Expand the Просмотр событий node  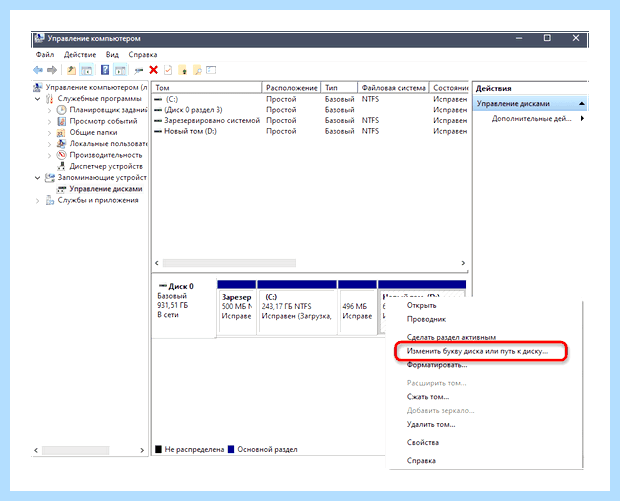[49, 121]
